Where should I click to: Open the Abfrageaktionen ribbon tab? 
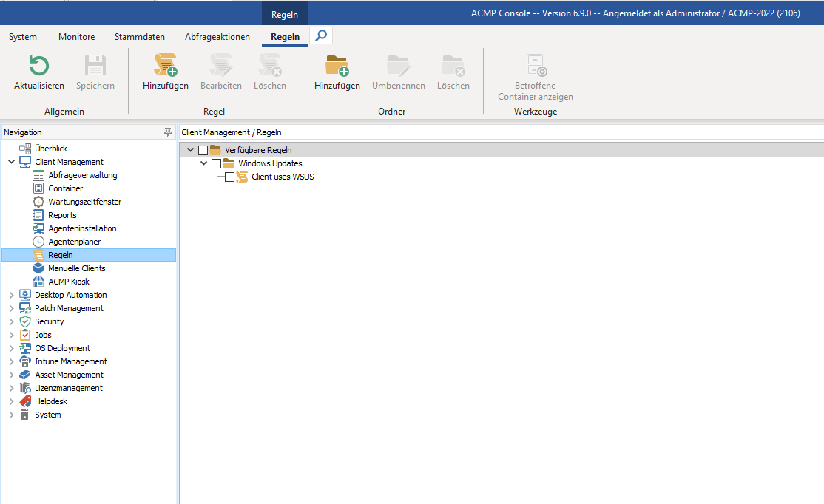(x=217, y=37)
